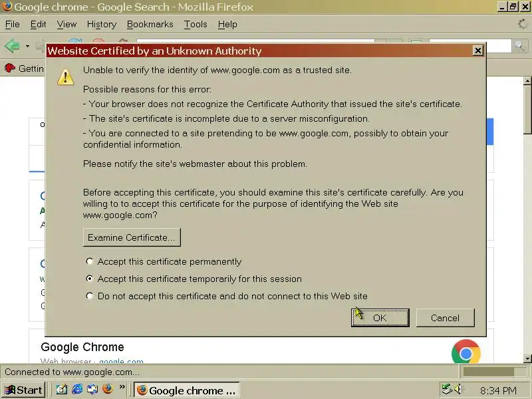Click the Google Chrome result heading

point(82,347)
